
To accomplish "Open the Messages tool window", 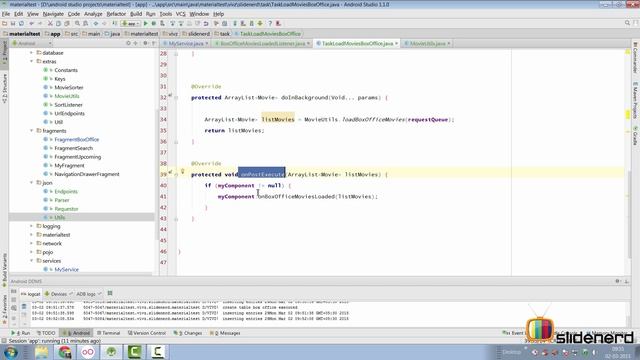I will click(x=225, y=333).
